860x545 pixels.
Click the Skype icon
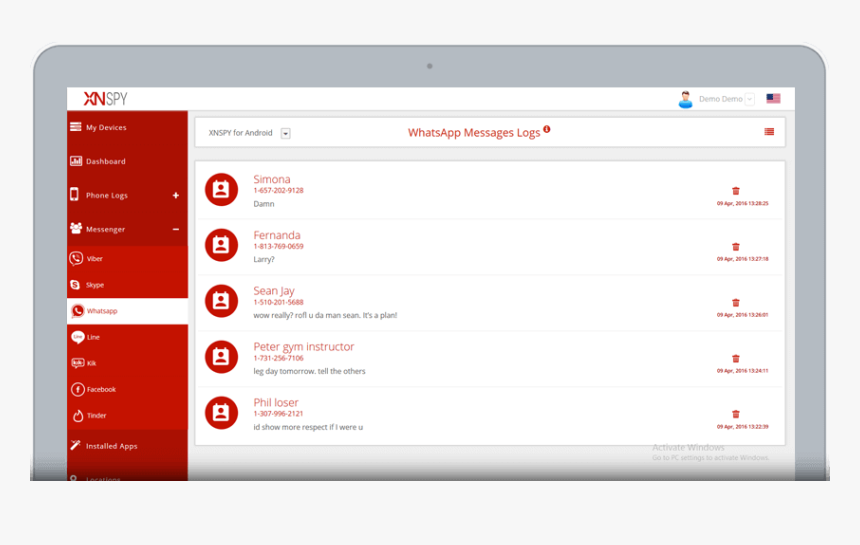point(76,285)
